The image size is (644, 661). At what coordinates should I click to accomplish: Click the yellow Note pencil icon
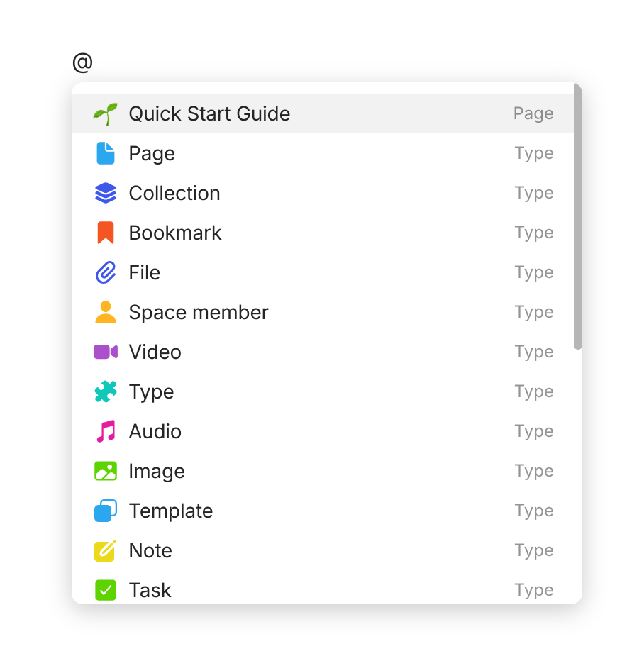click(x=106, y=551)
